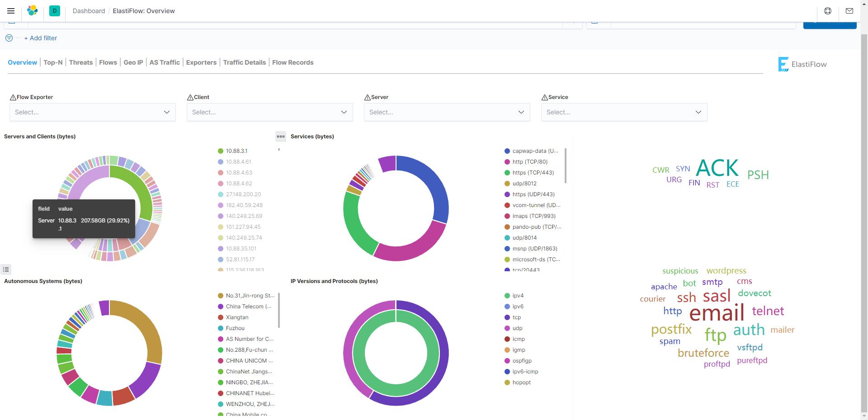Toggle imaps (TCP/993) legend entry
The height and width of the screenshot is (420, 868).
[530, 216]
